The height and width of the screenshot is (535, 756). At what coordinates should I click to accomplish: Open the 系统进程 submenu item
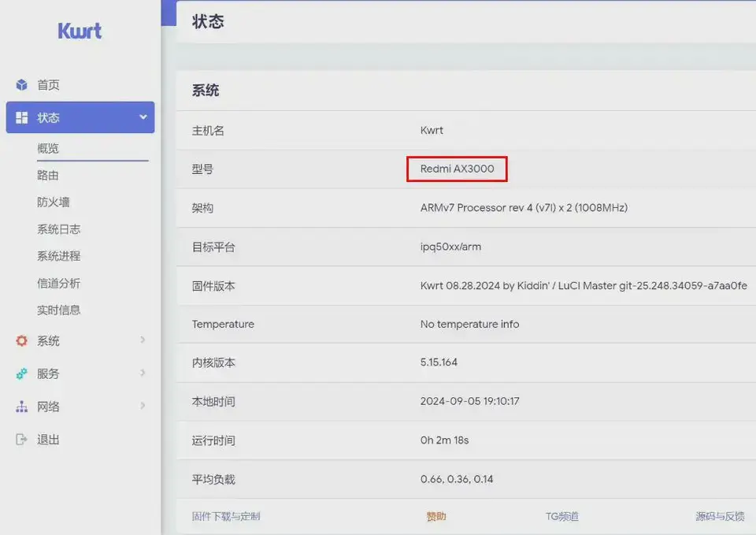[x=59, y=256]
